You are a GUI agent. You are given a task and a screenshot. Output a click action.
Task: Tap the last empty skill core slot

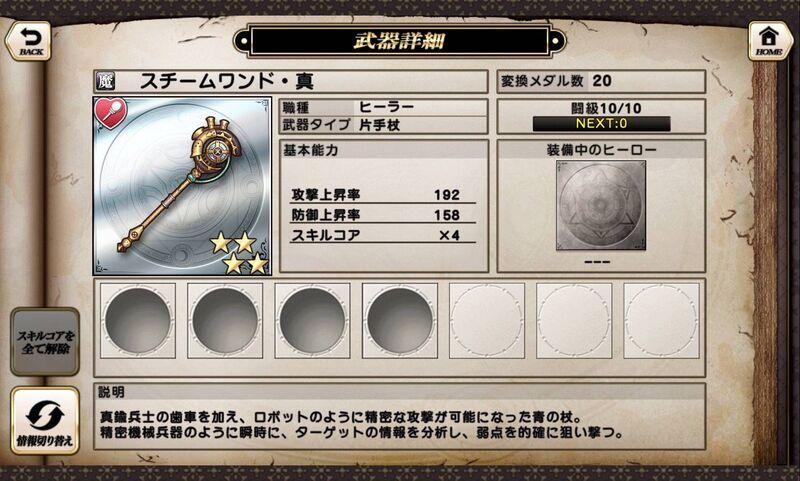point(661,320)
